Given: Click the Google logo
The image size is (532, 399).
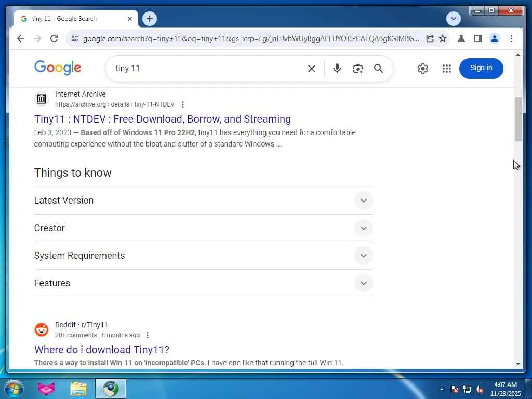Looking at the screenshot, I should coord(58,68).
